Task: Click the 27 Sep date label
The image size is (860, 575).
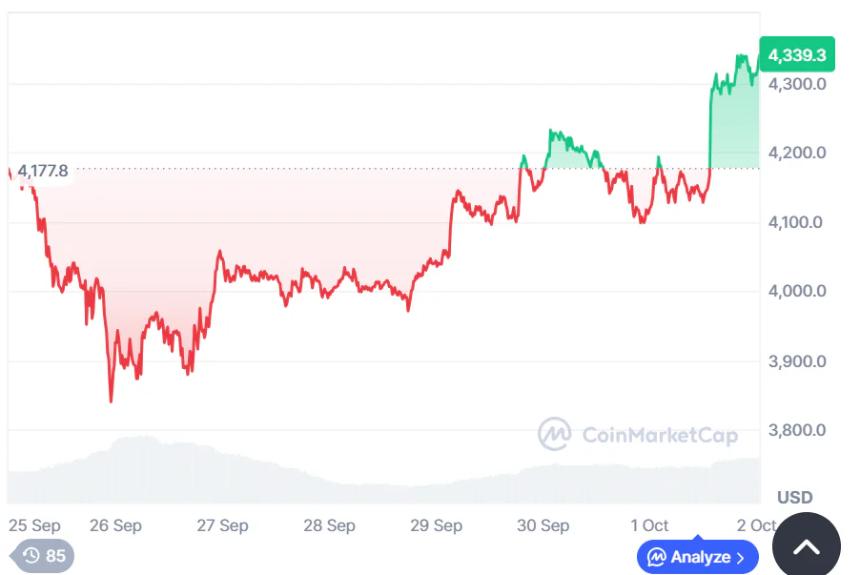Action: (x=222, y=525)
